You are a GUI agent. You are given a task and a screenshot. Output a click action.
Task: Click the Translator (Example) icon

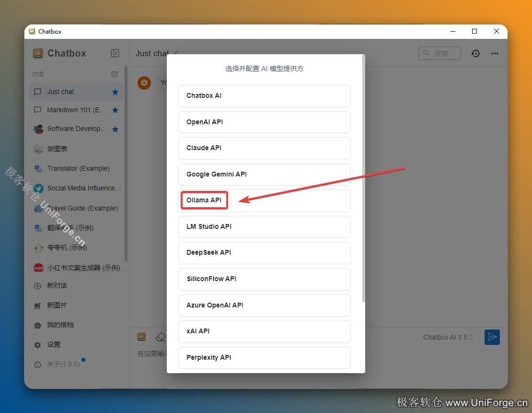(x=38, y=168)
